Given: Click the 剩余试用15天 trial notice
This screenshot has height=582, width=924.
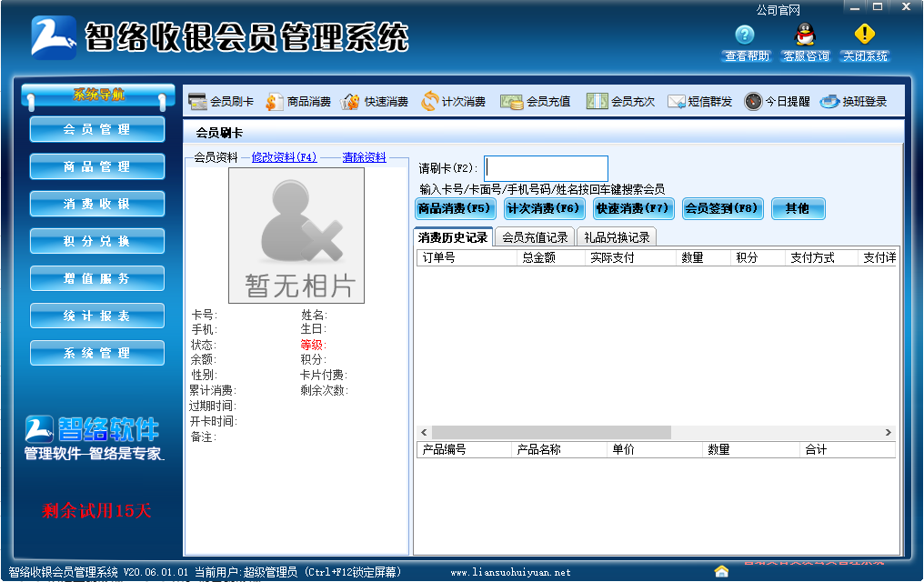Looking at the screenshot, I should coord(96,510).
